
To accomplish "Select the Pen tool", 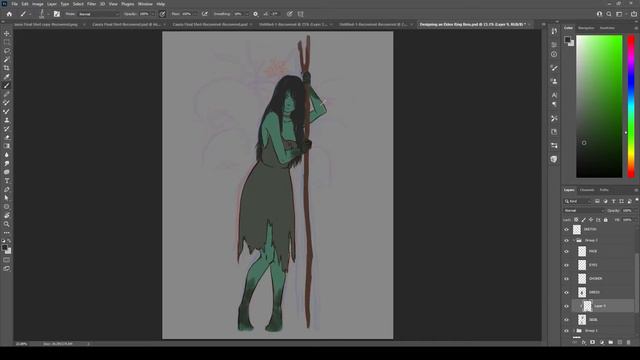I will 7,190.
